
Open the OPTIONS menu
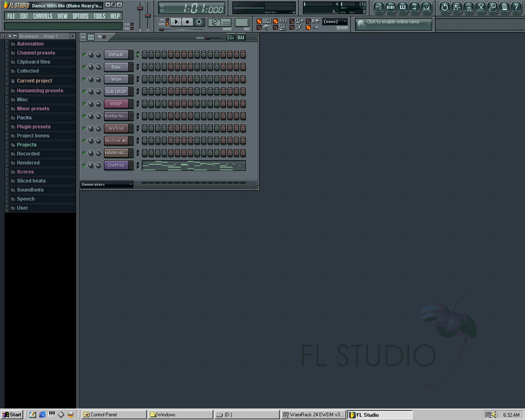[80, 16]
